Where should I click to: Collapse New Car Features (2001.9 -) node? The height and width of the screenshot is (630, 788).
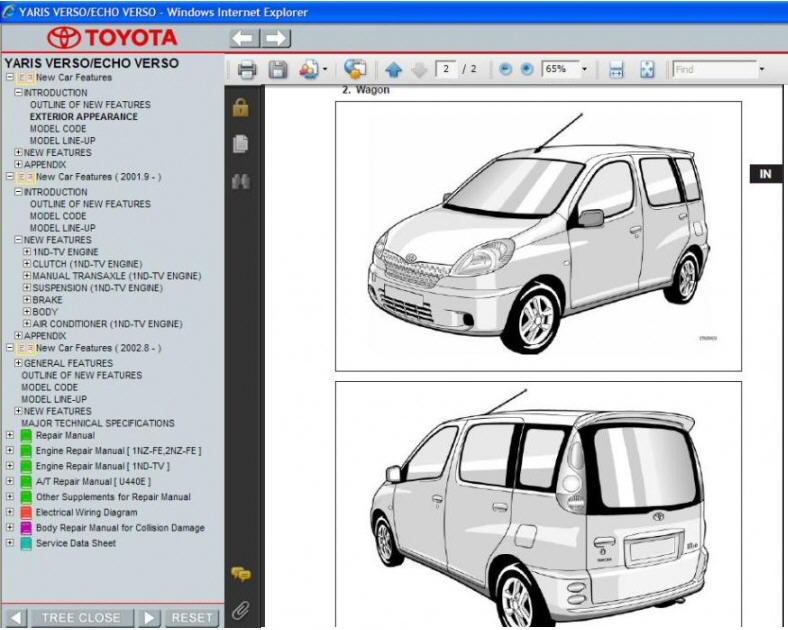[x=10, y=176]
